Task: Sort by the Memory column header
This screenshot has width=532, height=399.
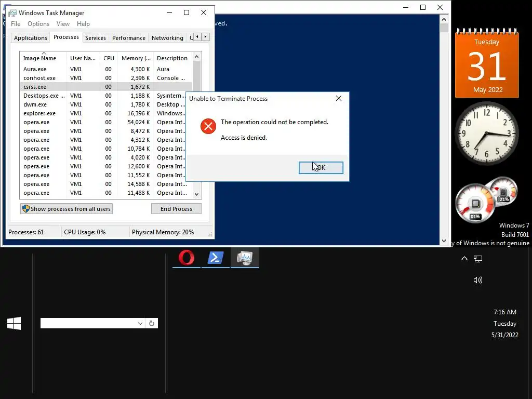Action: pos(136,58)
